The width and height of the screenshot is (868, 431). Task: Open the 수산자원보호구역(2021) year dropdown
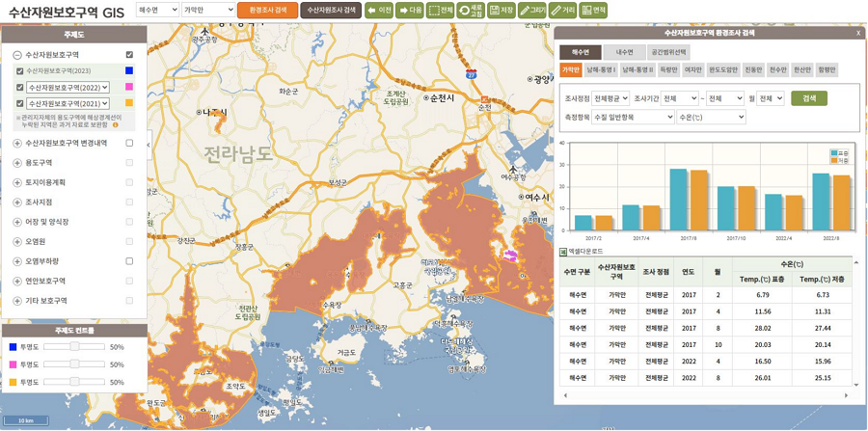pos(68,103)
